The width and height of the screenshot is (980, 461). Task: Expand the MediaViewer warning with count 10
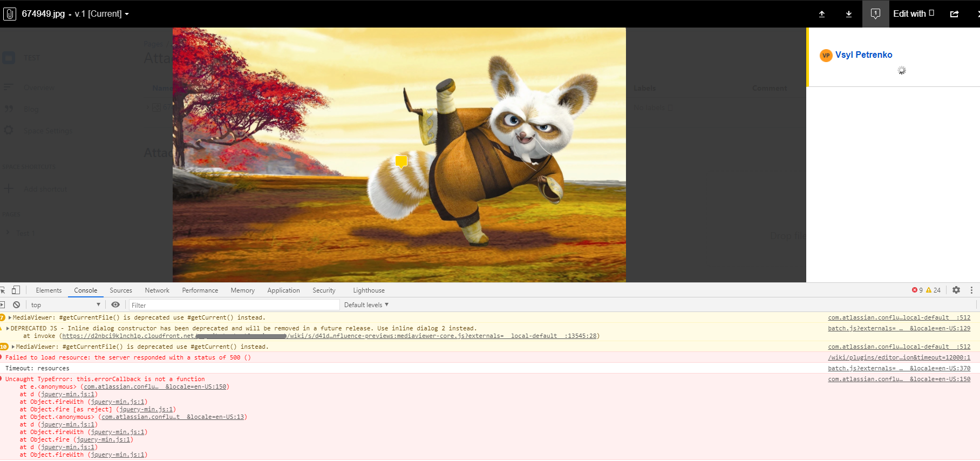click(x=13, y=347)
